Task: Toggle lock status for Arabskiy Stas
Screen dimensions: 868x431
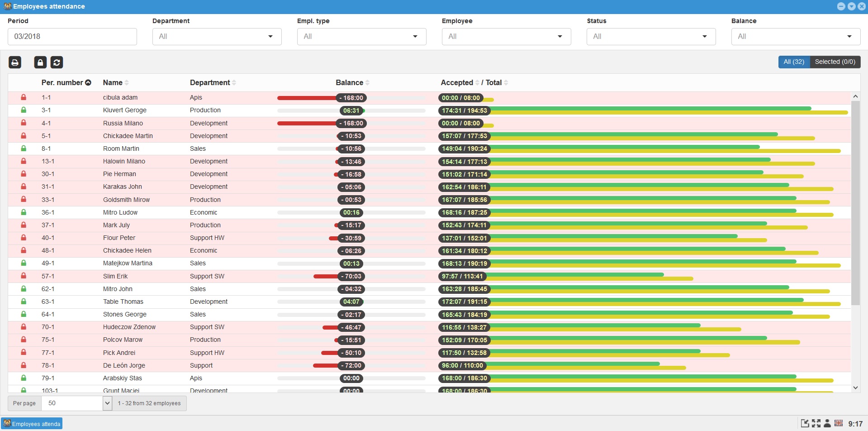Action: click(24, 378)
